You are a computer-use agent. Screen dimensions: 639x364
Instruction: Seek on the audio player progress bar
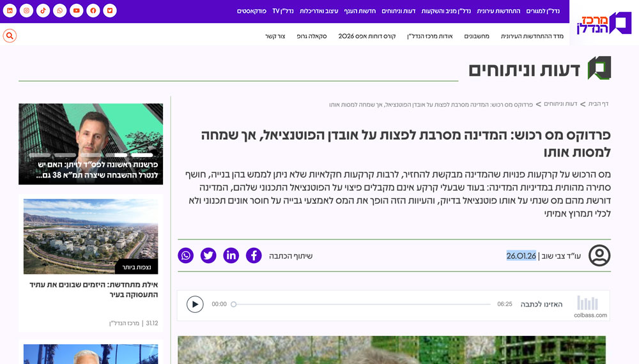pos(362,305)
